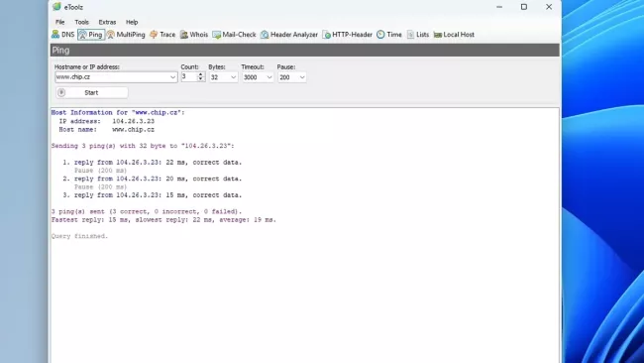The height and width of the screenshot is (363, 644).
Task: Click the Start button to run ping
Action: (x=91, y=92)
